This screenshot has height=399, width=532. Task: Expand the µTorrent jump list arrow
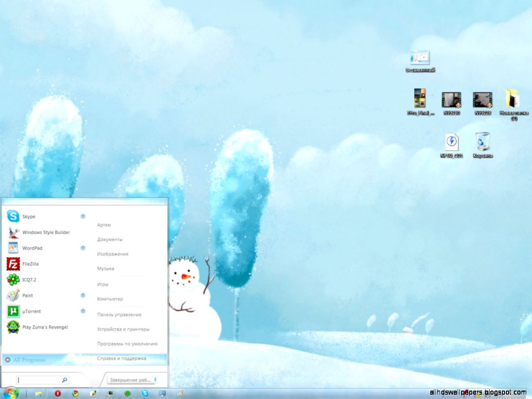pyautogui.click(x=83, y=311)
